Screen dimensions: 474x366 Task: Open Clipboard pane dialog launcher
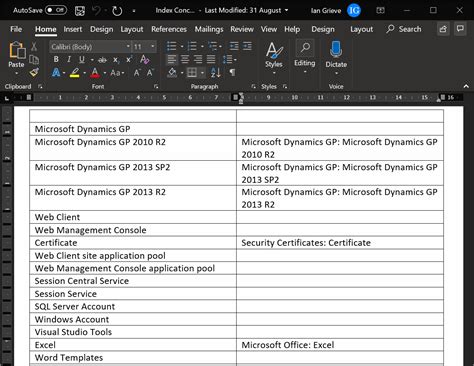click(x=40, y=87)
